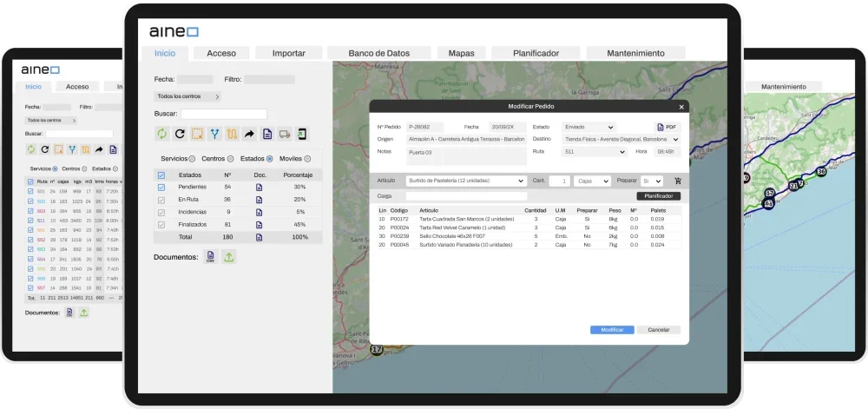Viewport: 868px width, 409px height.
Task: Open the Mapas tab
Action: tap(461, 53)
